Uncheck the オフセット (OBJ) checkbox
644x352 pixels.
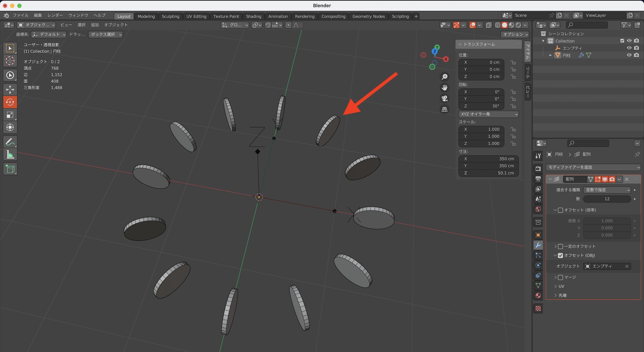point(560,255)
